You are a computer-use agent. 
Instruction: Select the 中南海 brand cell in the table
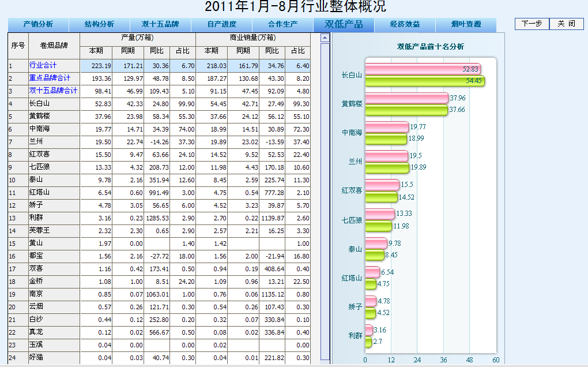[54, 129]
